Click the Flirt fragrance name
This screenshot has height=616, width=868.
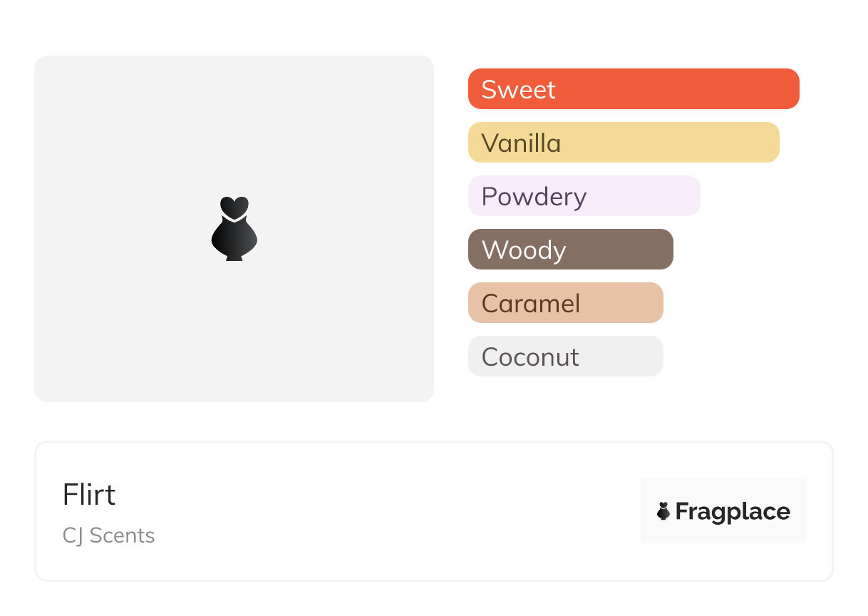point(89,495)
